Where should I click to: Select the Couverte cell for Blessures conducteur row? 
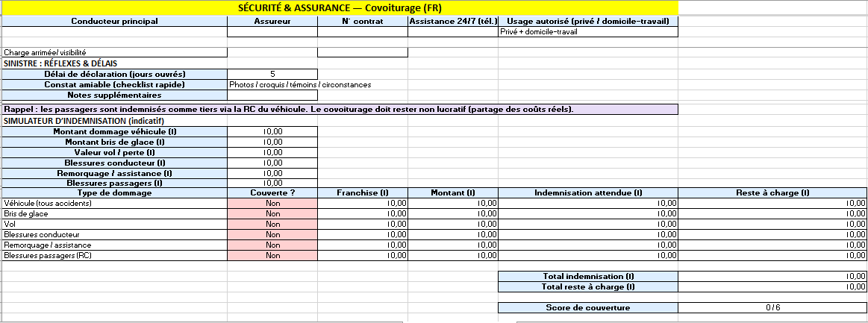272,234
